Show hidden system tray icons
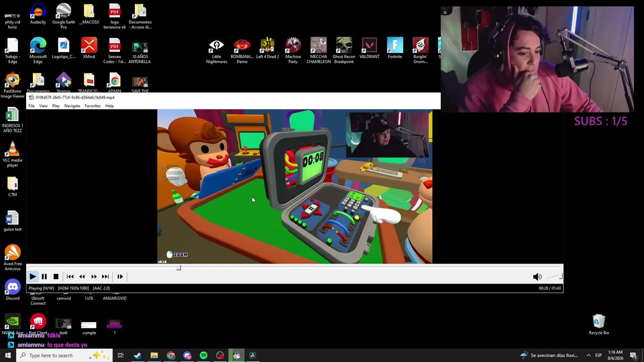Image resolution: width=644 pixels, height=362 pixels. [588, 355]
